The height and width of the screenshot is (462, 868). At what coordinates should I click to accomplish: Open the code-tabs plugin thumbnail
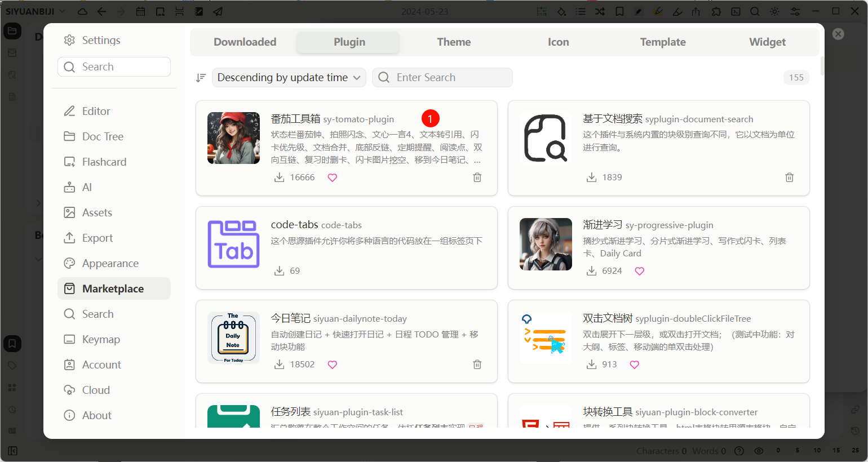pyautogui.click(x=233, y=245)
